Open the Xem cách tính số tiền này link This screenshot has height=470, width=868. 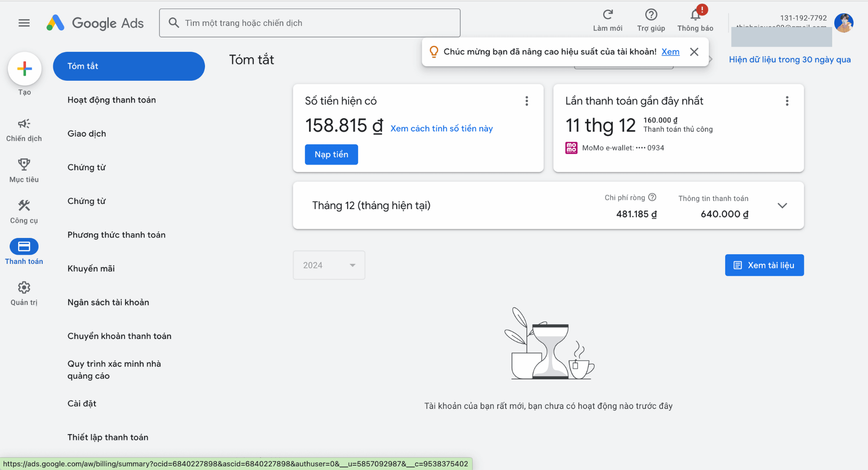tap(441, 129)
